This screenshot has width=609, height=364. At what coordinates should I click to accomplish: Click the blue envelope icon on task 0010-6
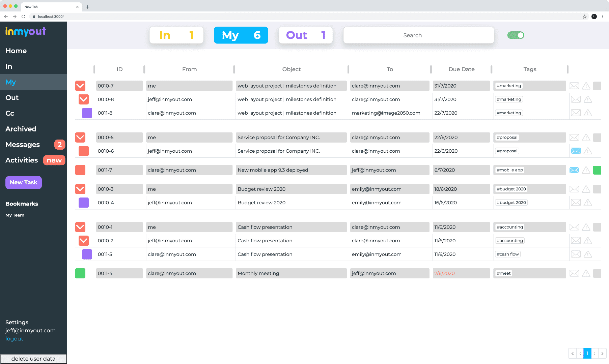point(576,151)
